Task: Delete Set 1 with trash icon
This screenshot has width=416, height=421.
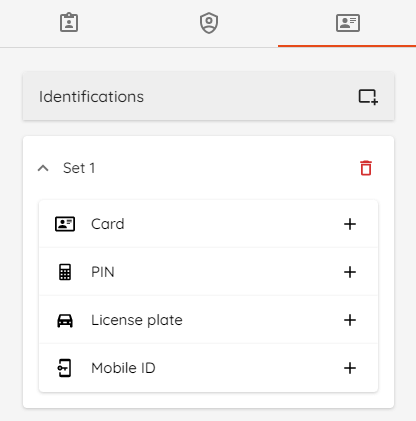Action: [366, 168]
